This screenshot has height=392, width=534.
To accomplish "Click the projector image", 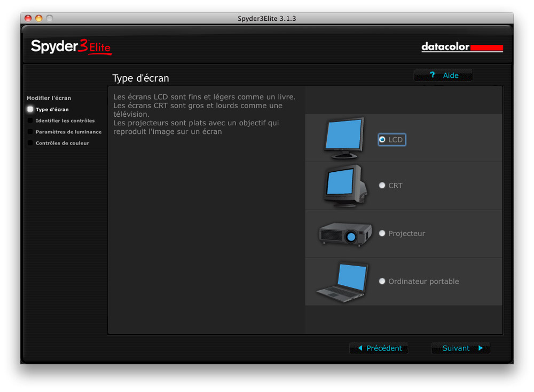I will point(345,234).
